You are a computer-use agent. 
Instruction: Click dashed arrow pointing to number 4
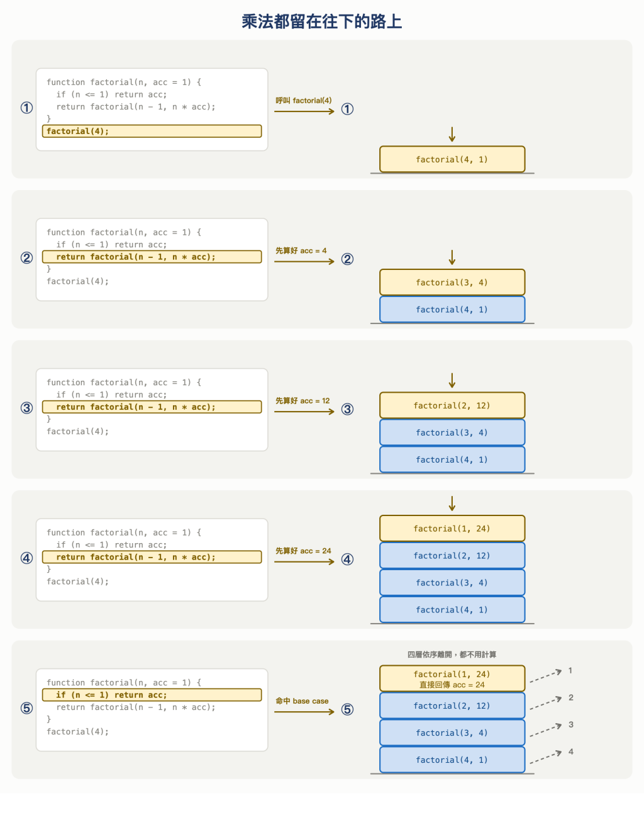pyautogui.click(x=545, y=758)
